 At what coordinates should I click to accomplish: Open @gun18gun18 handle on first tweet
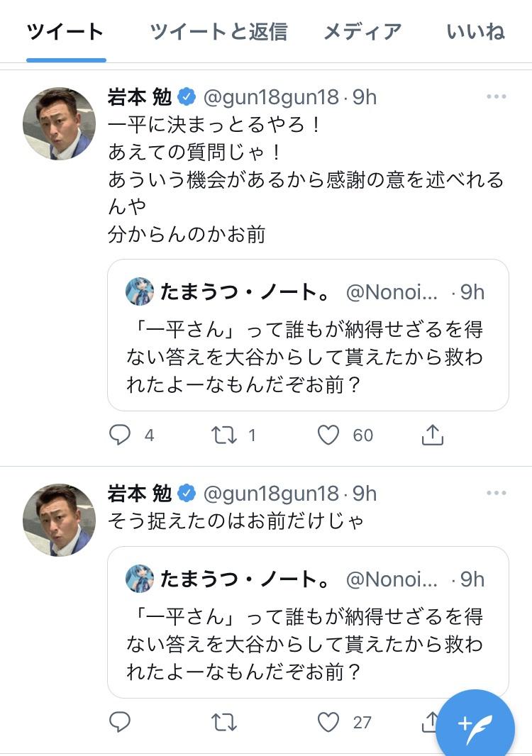coord(271,97)
